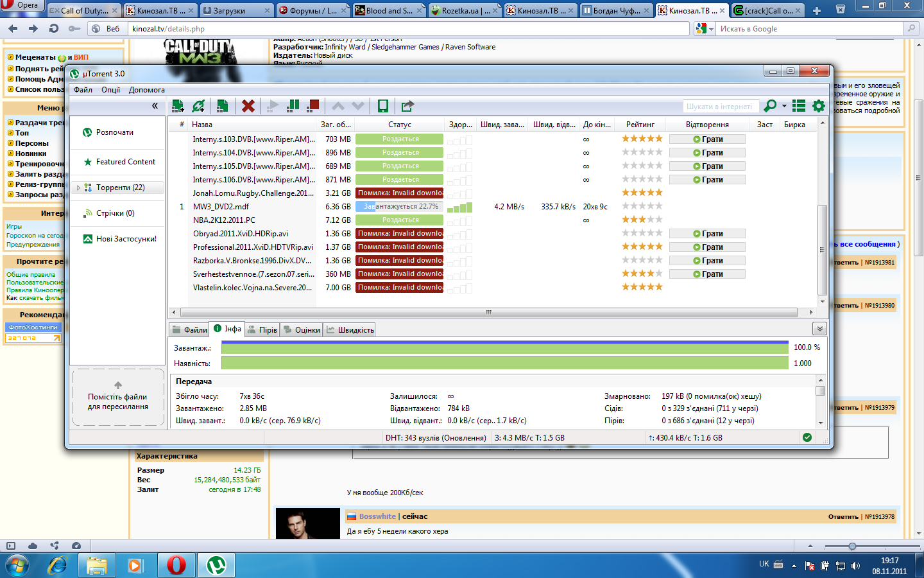This screenshot has width=924, height=578.
Task: Remove torrent with red X icon
Action: pyautogui.click(x=248, y=106)
